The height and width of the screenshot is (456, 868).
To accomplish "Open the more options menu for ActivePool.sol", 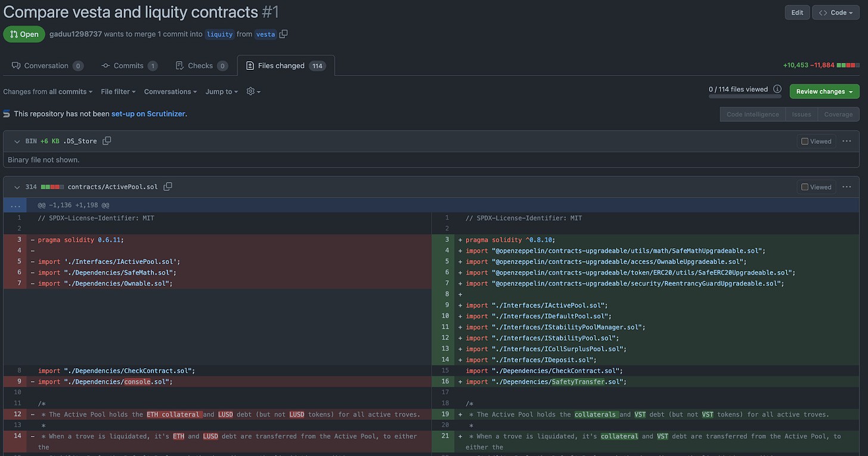I will click(x=847, y=187).
